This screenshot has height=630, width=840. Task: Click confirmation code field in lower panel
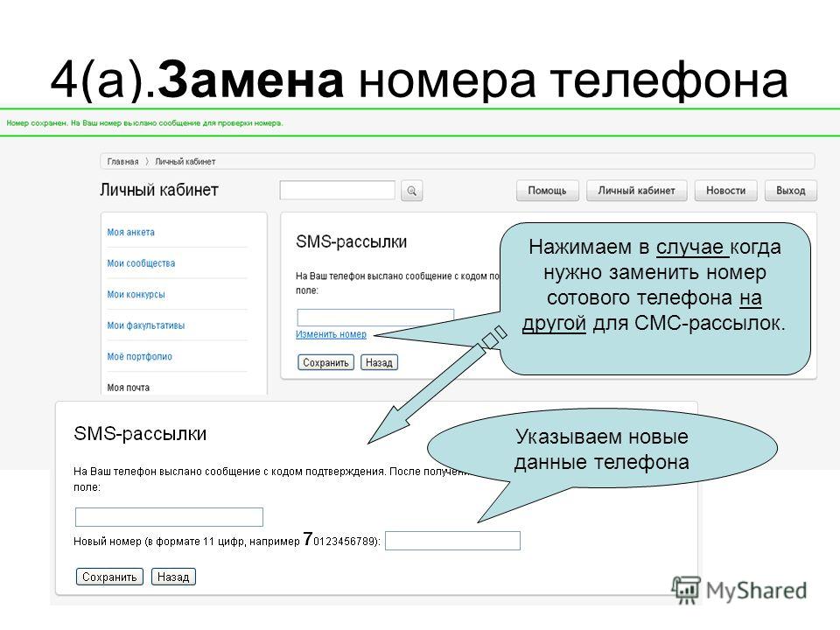pyautogui.click(x=169, y=517)
